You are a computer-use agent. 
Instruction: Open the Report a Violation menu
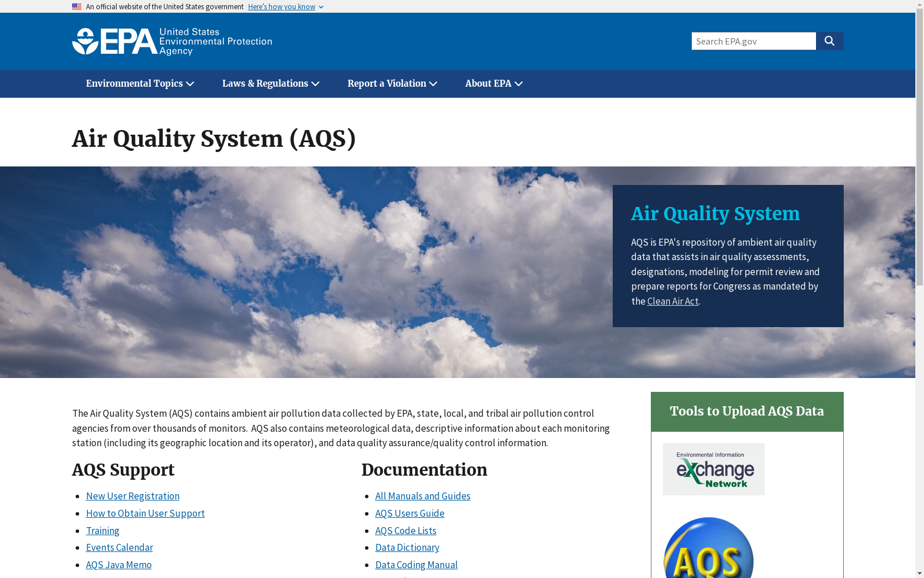click(393, 84)
